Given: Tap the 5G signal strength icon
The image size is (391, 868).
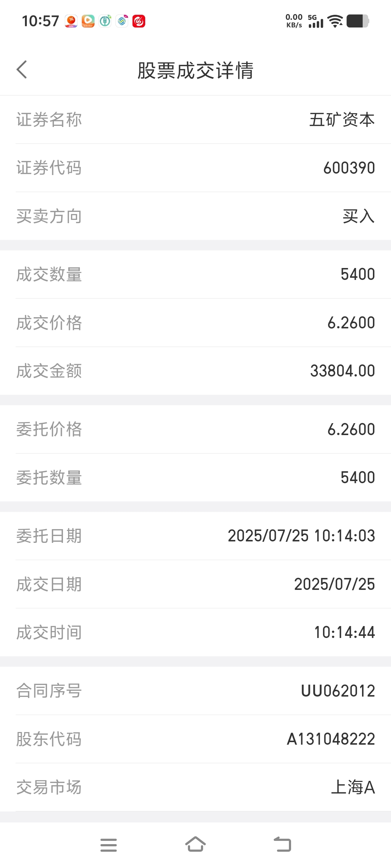Looking at the screenshot, I should (x=316, y=21).
